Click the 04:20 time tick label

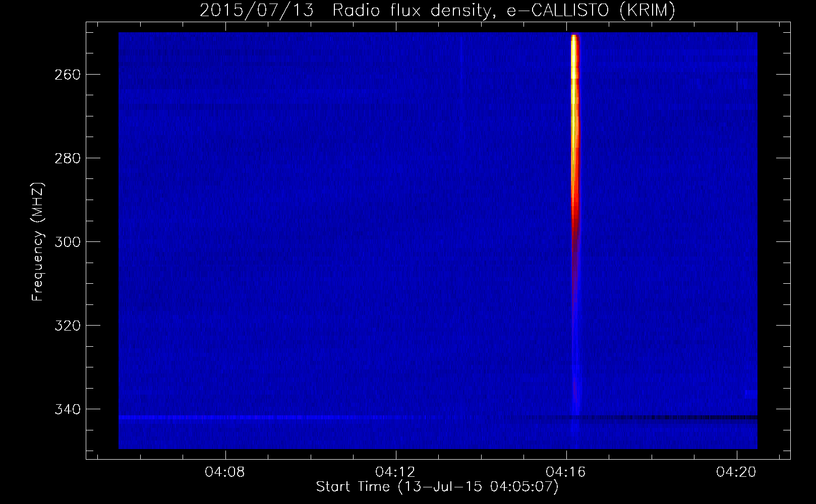click(737, 472)
